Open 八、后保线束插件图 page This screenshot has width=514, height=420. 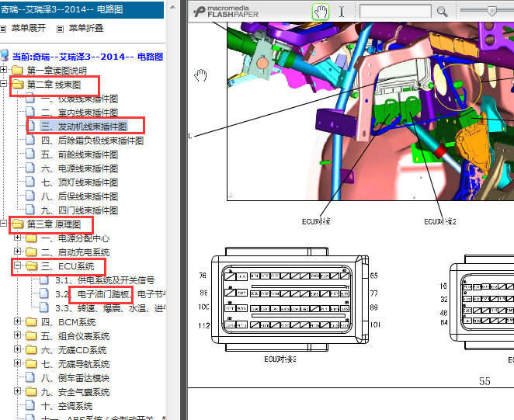(79, 196)
